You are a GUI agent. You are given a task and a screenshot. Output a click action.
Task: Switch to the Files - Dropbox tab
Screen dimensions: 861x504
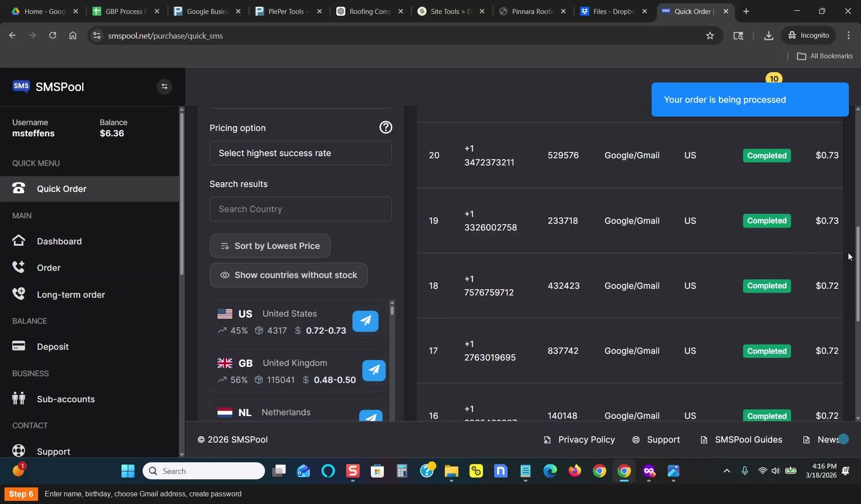point(613,11)
